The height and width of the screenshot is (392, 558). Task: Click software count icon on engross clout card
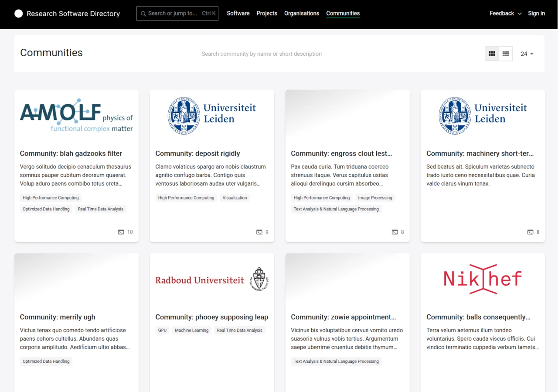(395, 232)
